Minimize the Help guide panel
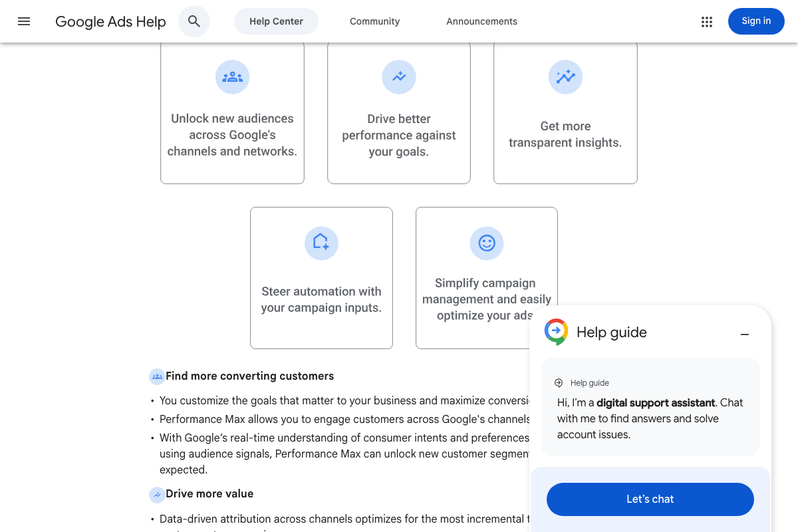The image size is (798, 532). 745,334
